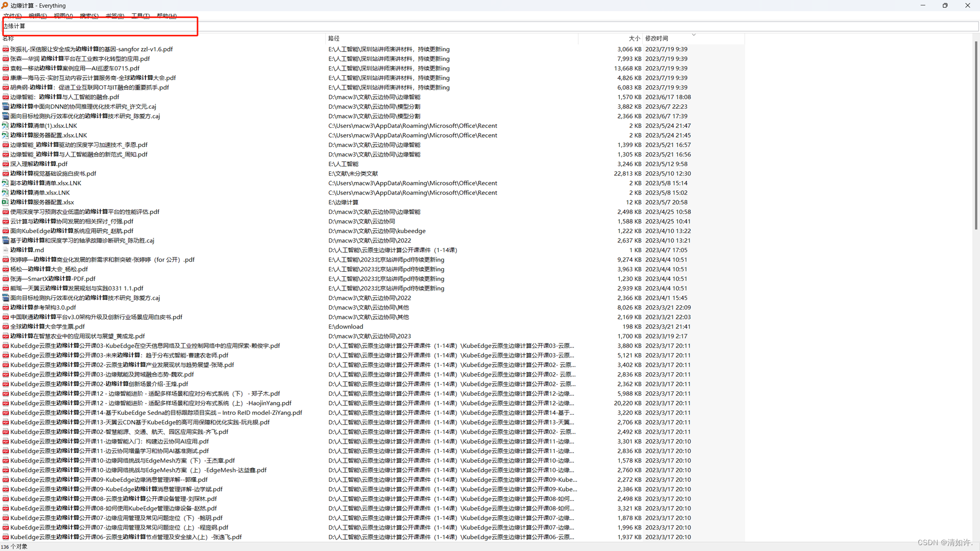
Task: Click PDF icon of 全球边缘计算大会学生票.pdf
Action: tap(5, 327)
